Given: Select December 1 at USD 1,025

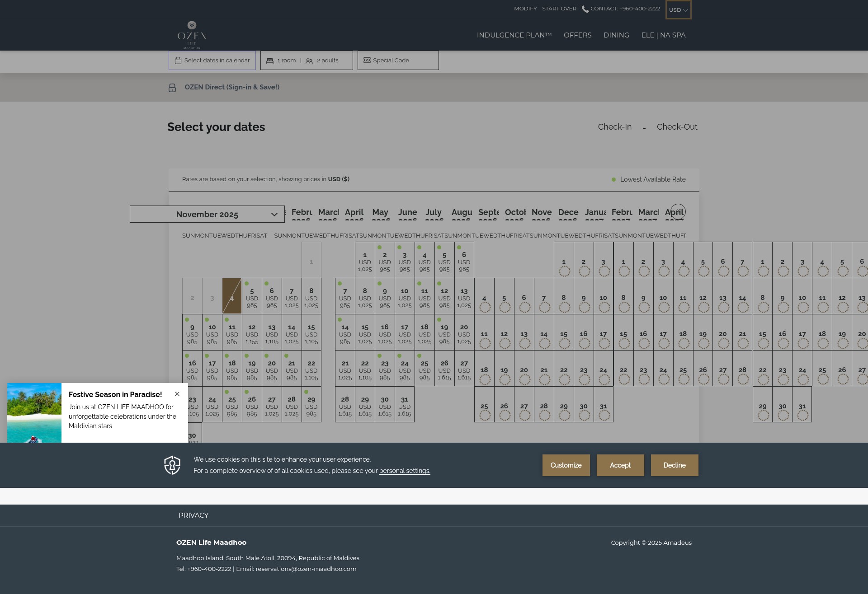Looking at the screenshot, I should [x=365, y=260].
